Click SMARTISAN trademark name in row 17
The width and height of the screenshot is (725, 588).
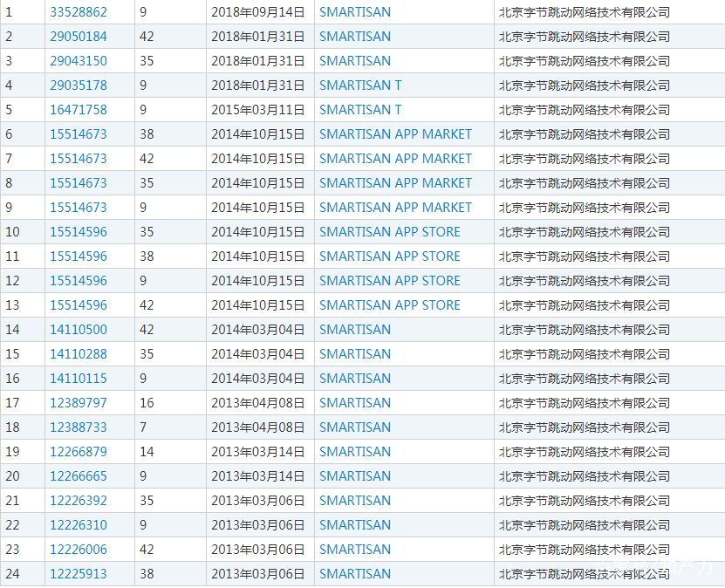[x=355, y=403]
